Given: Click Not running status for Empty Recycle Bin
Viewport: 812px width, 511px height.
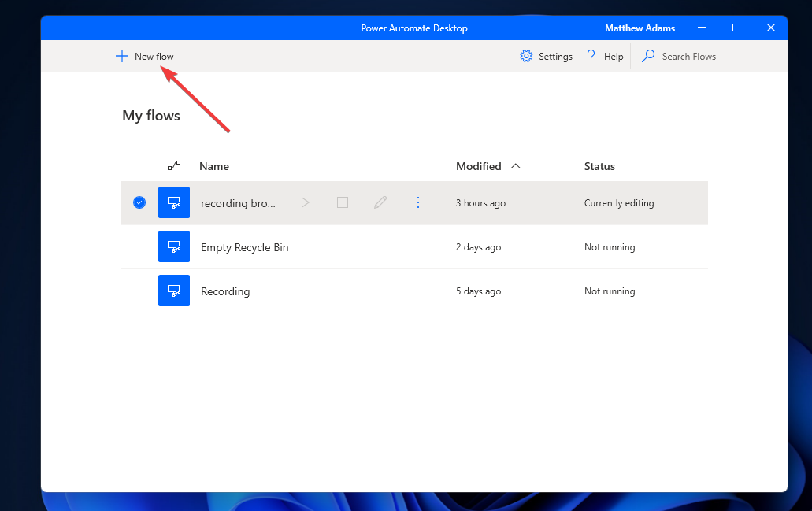Looking at the screenshot, I should (x=610, y=247).
